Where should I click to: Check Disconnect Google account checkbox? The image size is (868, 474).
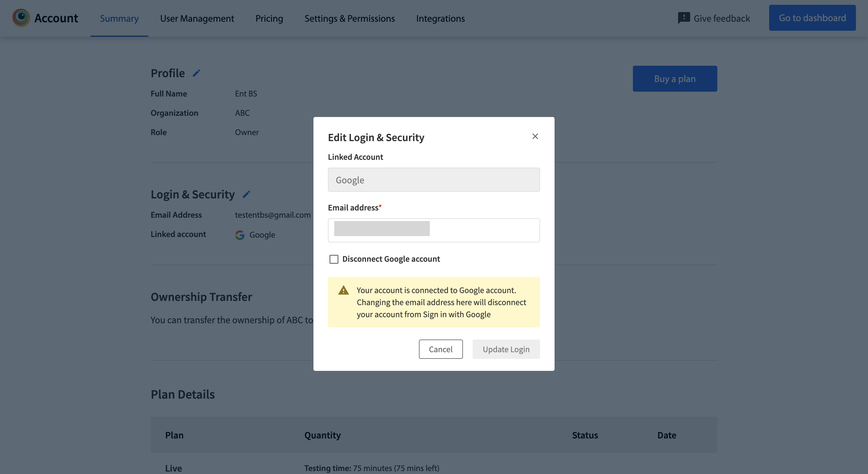coord(334,259)
